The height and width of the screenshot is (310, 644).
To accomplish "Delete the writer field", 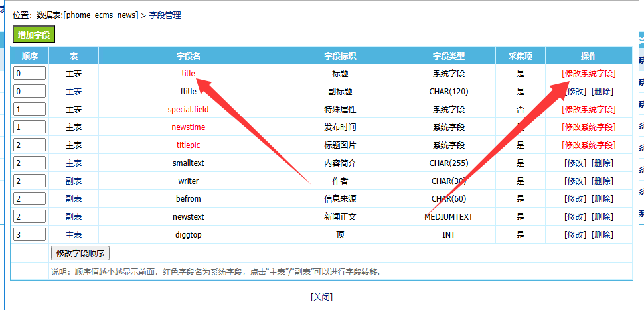I will point(602,181).
